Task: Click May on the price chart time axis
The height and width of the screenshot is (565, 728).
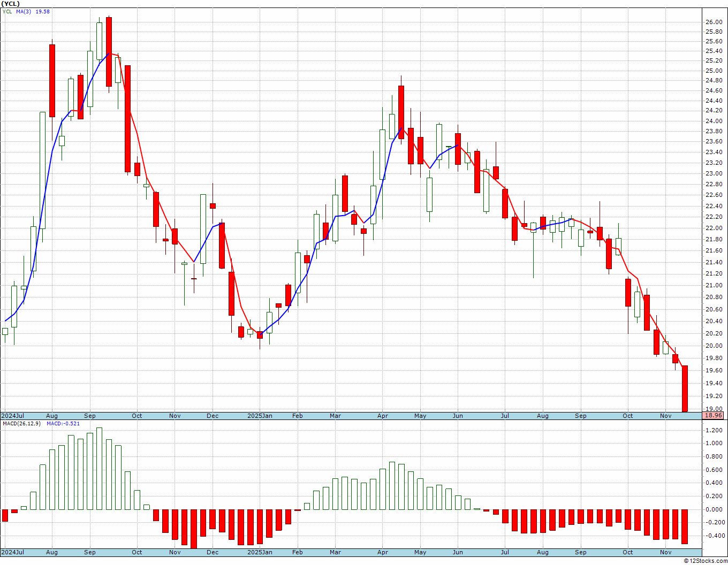Action: coord(421,416)
